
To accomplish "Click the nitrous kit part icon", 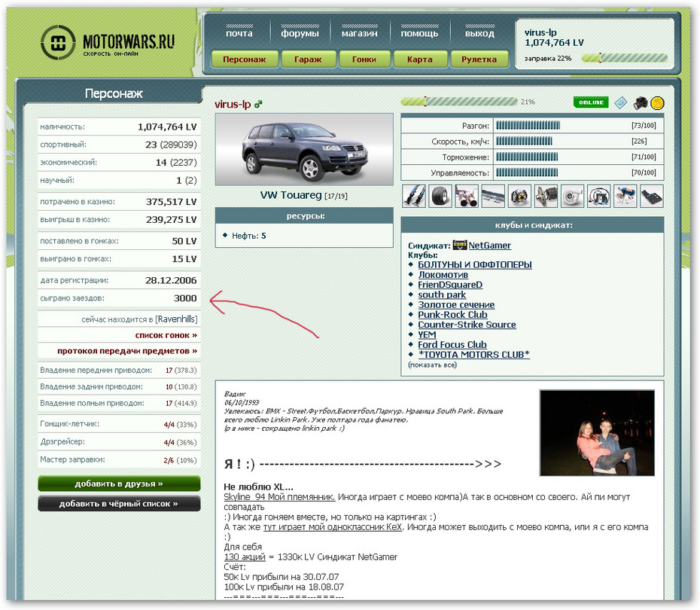I will click(x=625, y=196).
